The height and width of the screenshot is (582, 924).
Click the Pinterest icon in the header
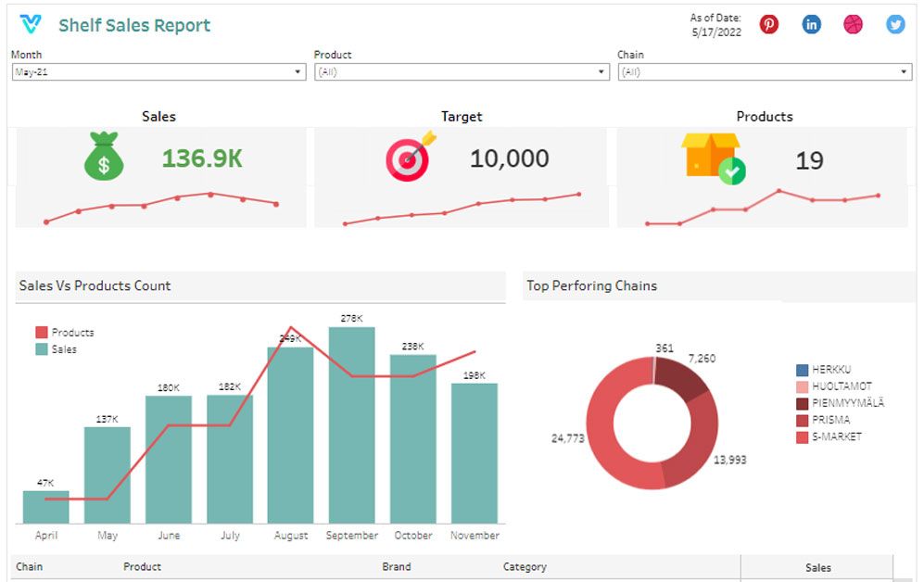pos(768,24)
